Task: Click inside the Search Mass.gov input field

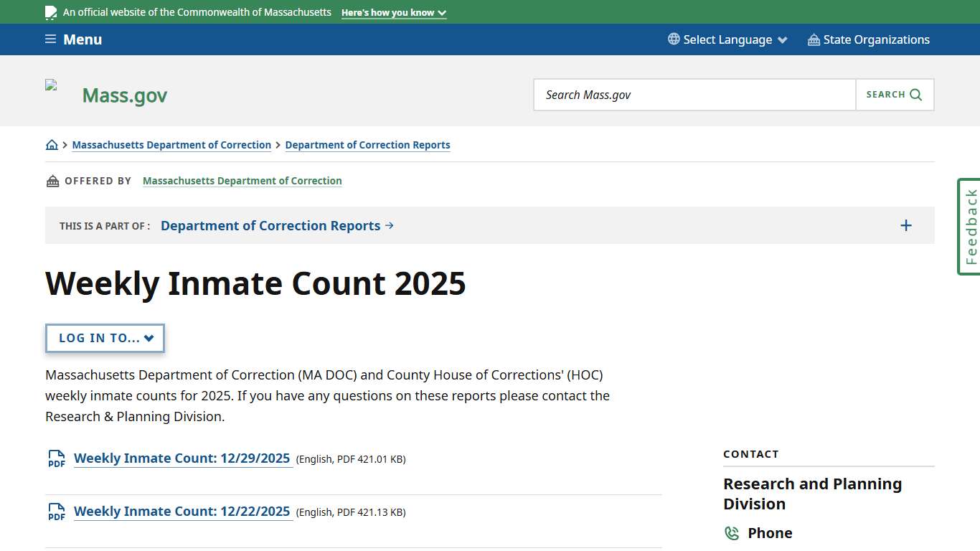Action: 694,94
